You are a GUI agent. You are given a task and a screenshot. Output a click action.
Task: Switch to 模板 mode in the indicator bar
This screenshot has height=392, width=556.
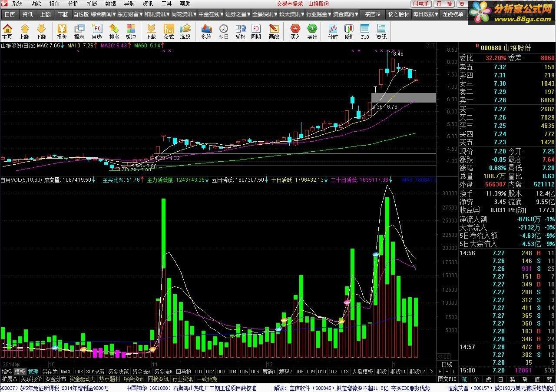point(20,372)
